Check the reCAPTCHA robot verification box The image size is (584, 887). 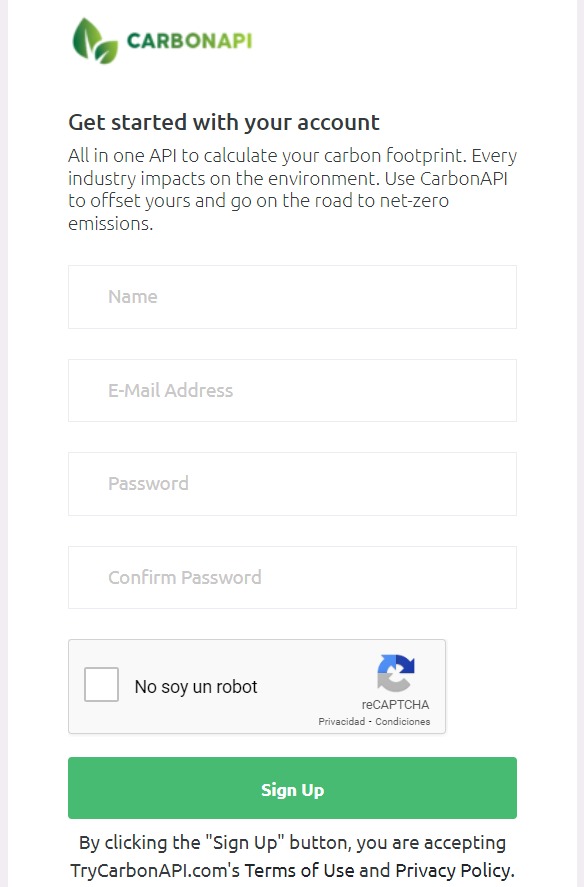[101, 684]
